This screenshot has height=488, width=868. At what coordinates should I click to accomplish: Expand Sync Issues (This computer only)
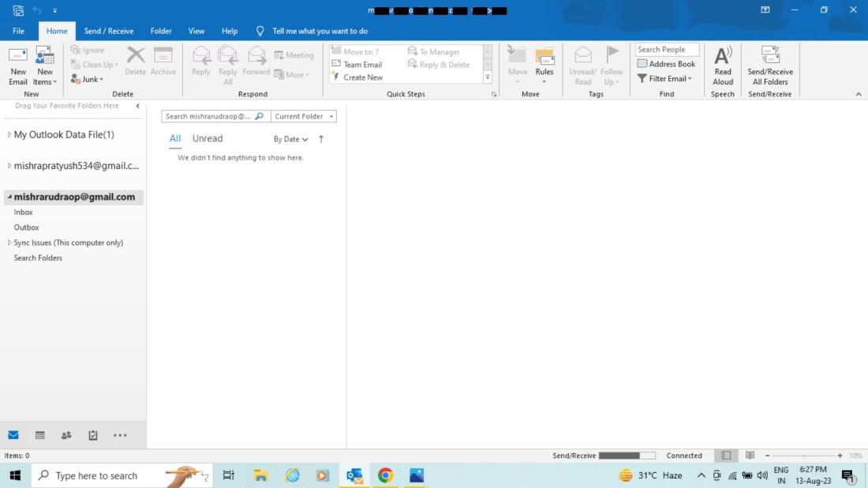(9, 242)
